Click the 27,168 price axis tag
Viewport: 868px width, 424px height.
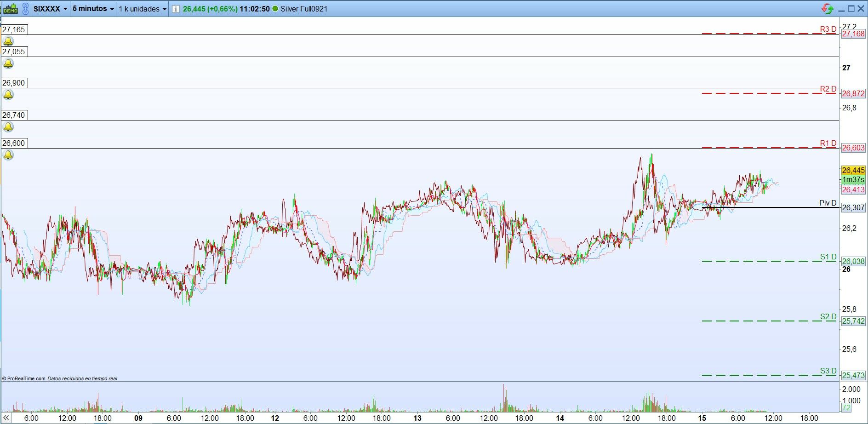coord(853,34)
